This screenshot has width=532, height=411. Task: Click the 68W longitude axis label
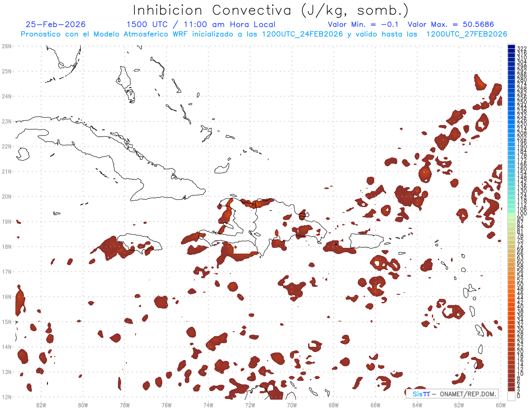click(x=333, y=404)
